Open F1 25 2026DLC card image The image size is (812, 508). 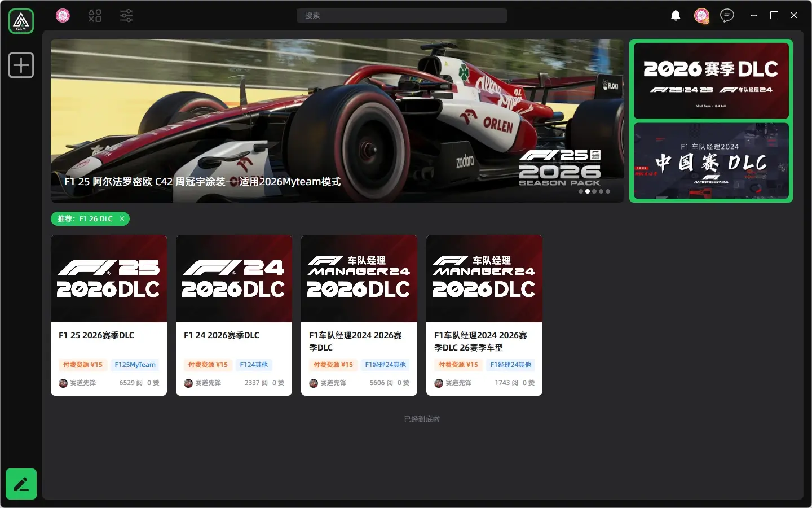[x=109, y=279]
